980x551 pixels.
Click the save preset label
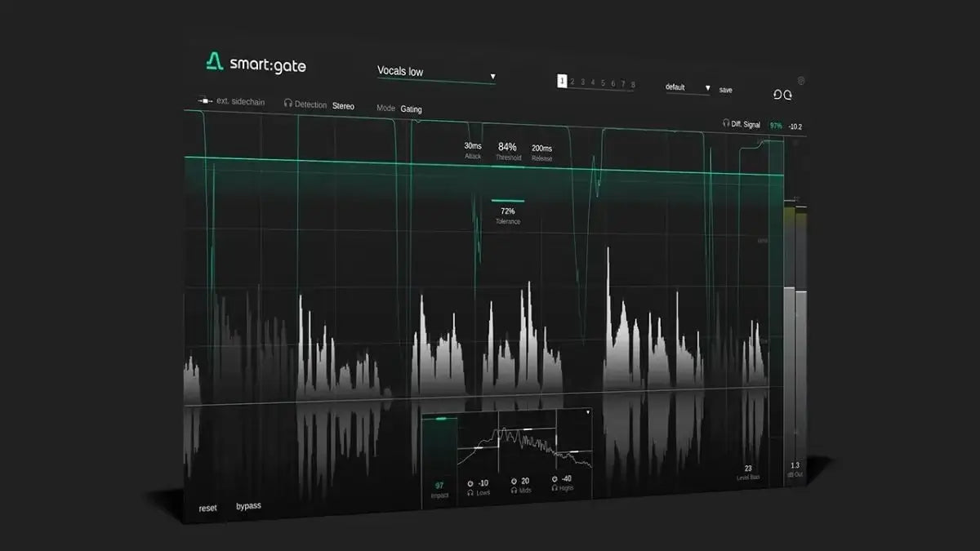click(726, 91)
